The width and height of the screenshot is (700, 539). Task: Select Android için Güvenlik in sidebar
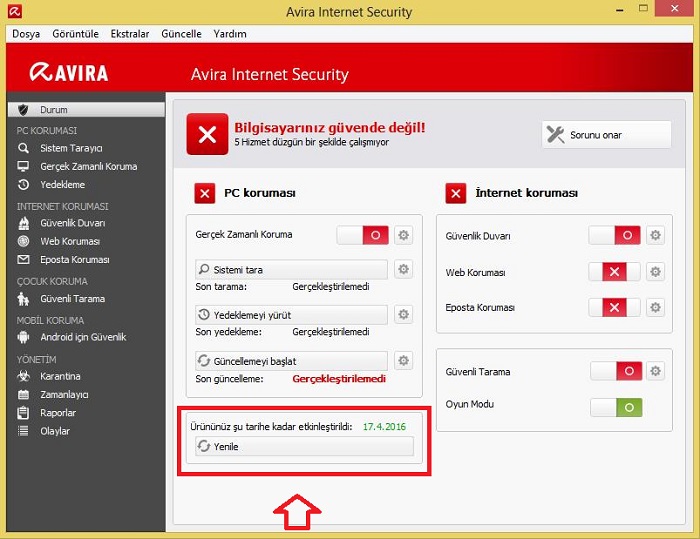(x=83, y=337)
